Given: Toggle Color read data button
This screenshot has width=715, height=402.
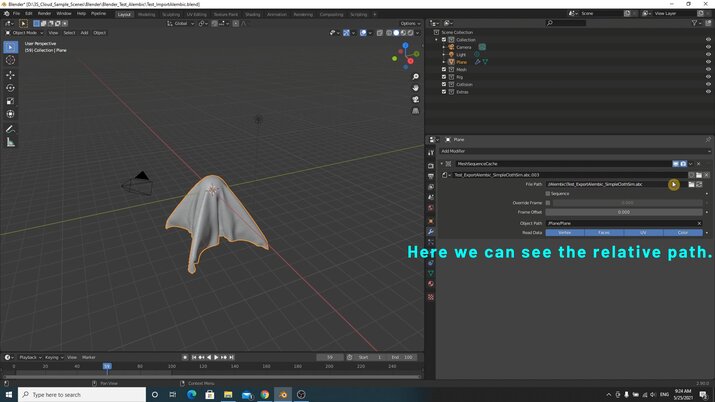Looking at the screenshot, I should [683, 232].
